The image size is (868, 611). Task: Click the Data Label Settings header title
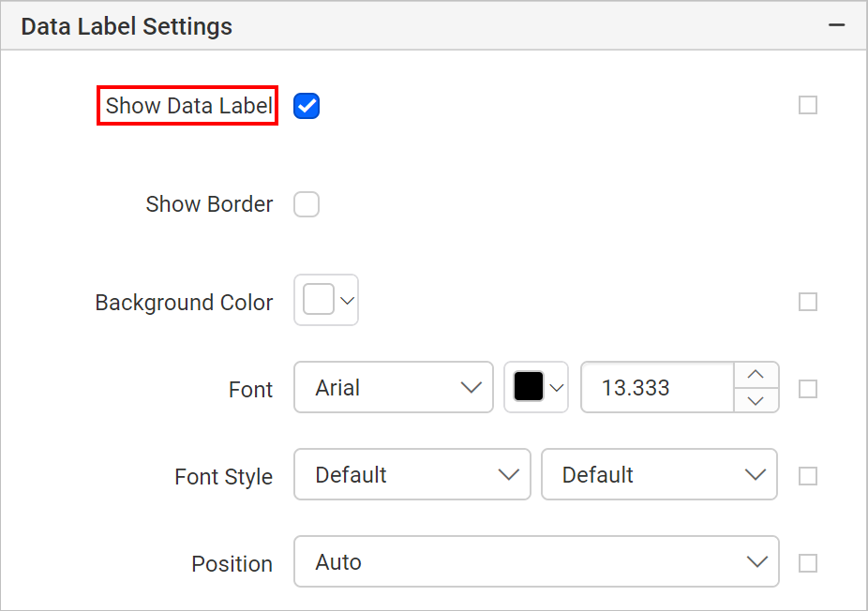pos(127,26)
